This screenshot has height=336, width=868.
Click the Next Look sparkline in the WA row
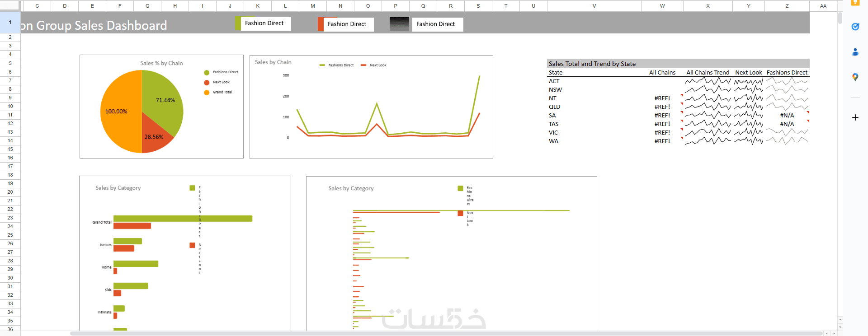click(x=748, y=141)
